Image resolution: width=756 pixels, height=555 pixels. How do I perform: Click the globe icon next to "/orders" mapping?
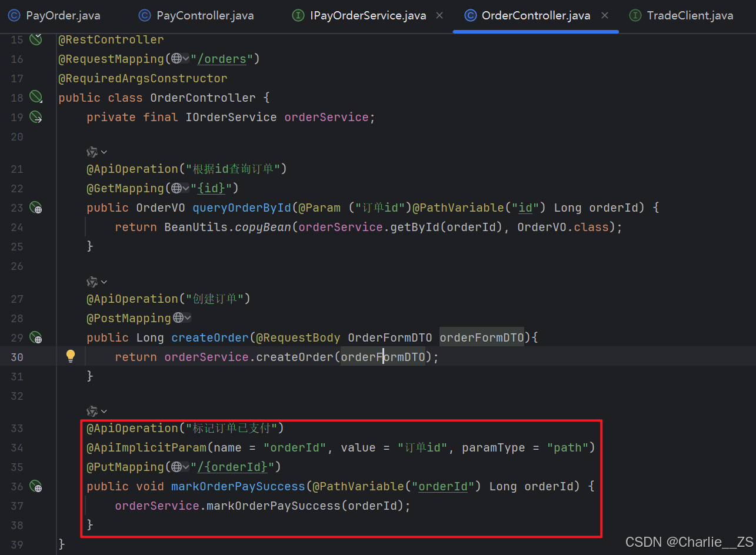[176, 59]
